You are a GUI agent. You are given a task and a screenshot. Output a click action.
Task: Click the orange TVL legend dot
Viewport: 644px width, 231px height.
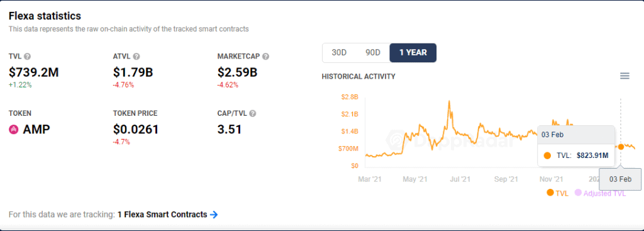tap(550, 193)
